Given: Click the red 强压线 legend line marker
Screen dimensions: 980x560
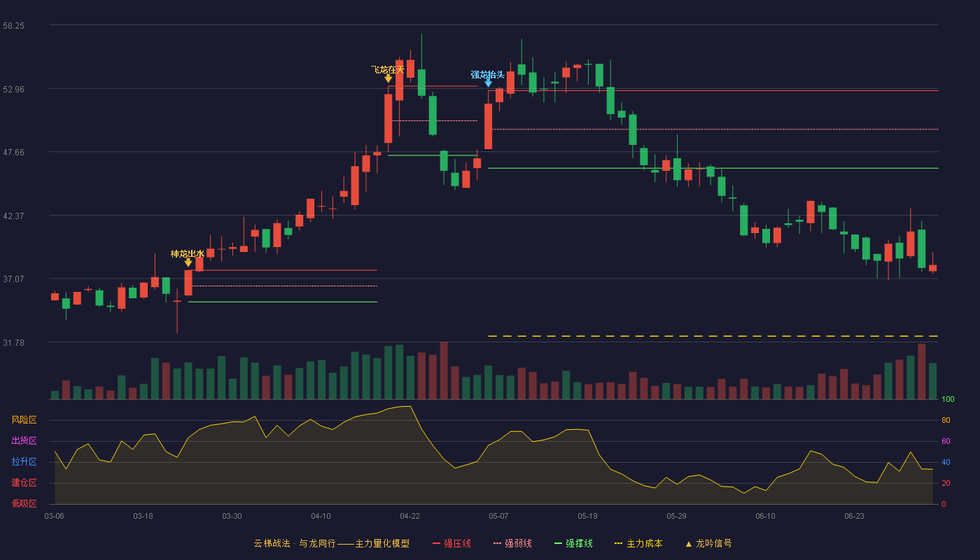Looking at the screenshot, I should [x=436, y=543].
